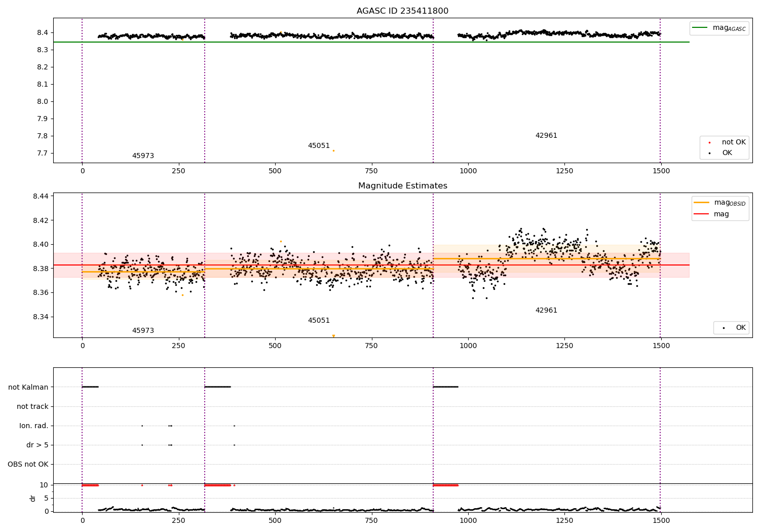Click x-tick 1250 under the middle plot
This screenshot has width=760, height=532.
564,346
